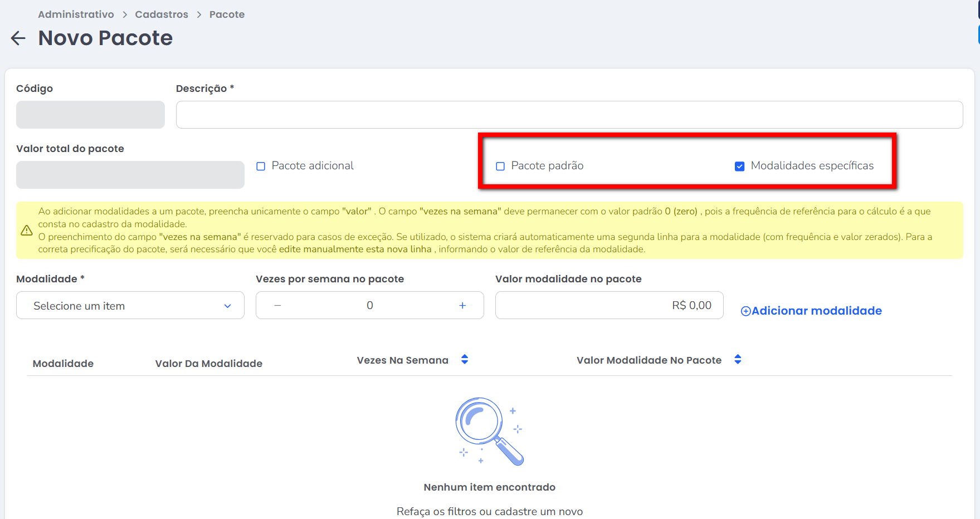Uncheck the Modalidades específicas checkbox
The width and height of the screenshot is (980, 519).
pos(740,167)
